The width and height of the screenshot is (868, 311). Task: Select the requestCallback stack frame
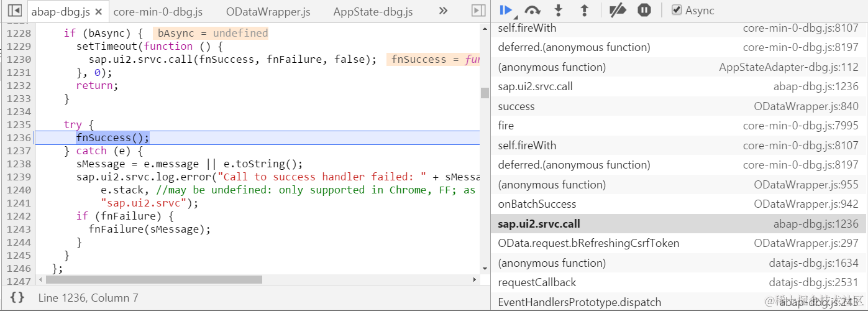coord(678,282)
